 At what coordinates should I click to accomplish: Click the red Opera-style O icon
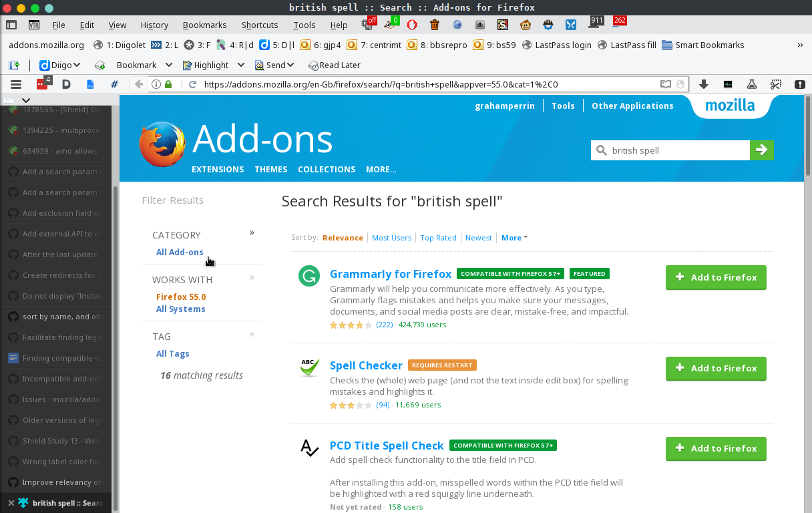coord(412,25)
